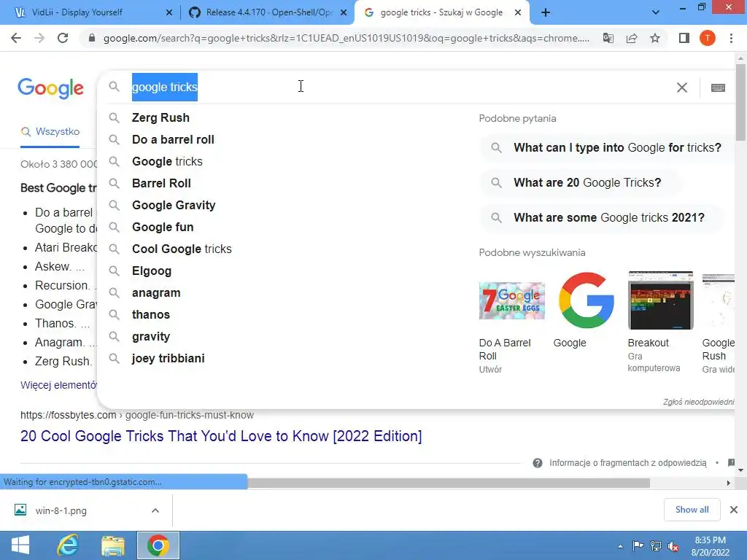Choose the Cool Google tricks suggestion

[182, 249]
